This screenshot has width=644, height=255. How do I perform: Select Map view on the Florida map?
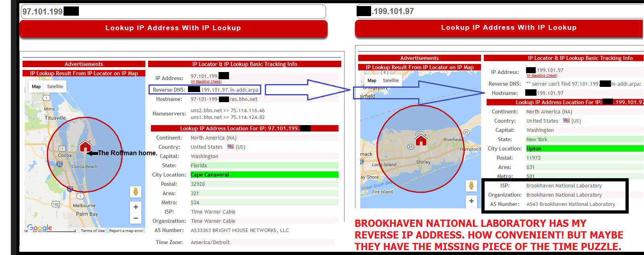(36, 86)
